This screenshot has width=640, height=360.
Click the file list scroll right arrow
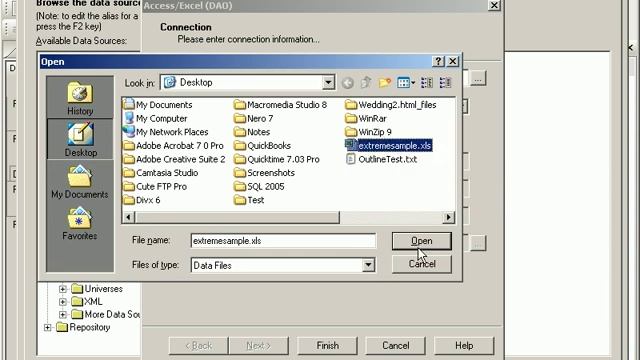[449, 218]
